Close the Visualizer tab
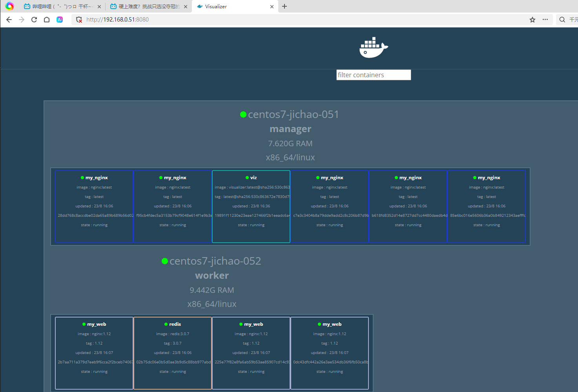The width and height of the screenshot is (578, 392). coord(272,7)
